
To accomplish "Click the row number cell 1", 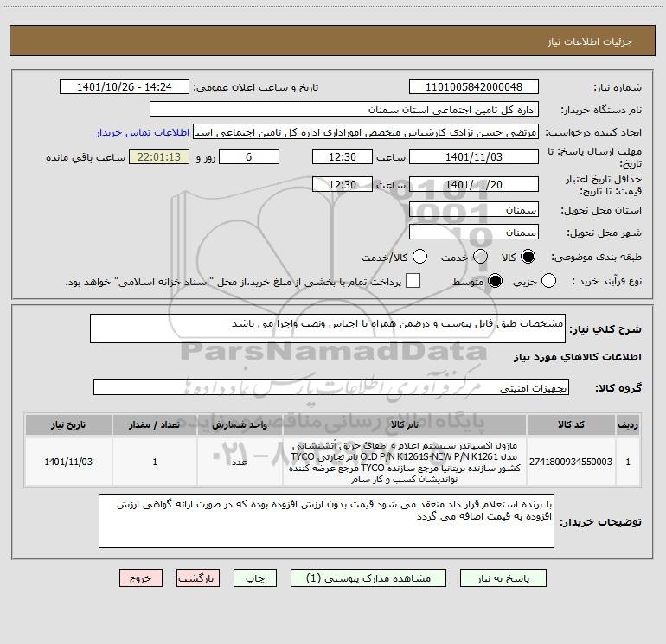I will tap(628, 462).
